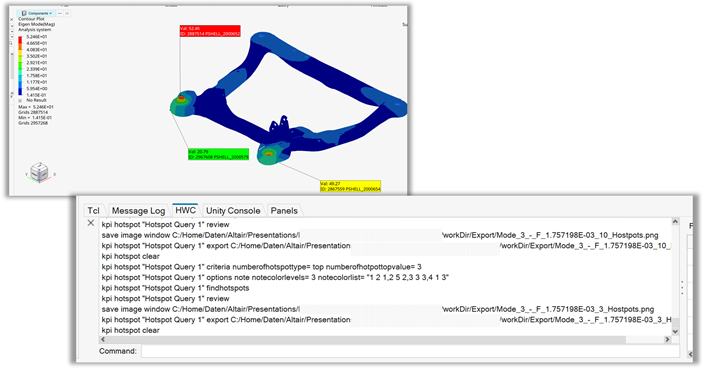Screen dimensions: 702x369
Task: Open the Panels tab
Action: pos(284,210)
